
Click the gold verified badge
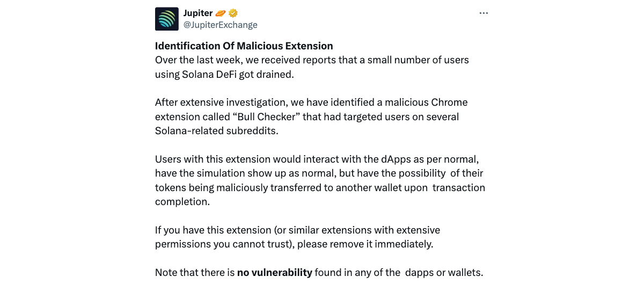[x=233, y=13]
